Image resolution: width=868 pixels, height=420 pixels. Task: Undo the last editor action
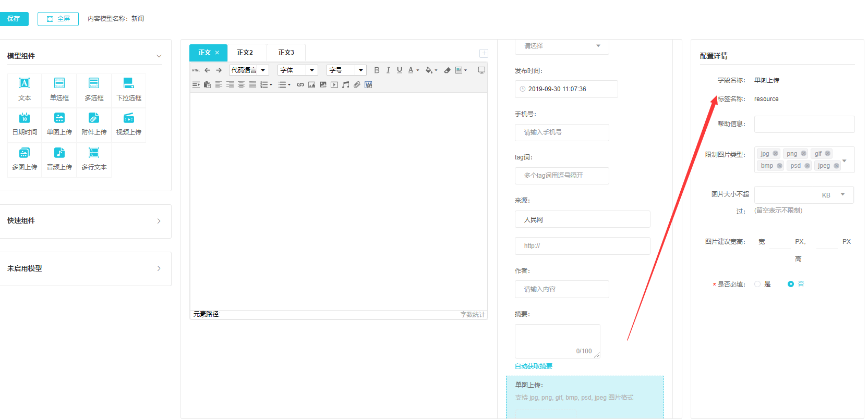208,70
